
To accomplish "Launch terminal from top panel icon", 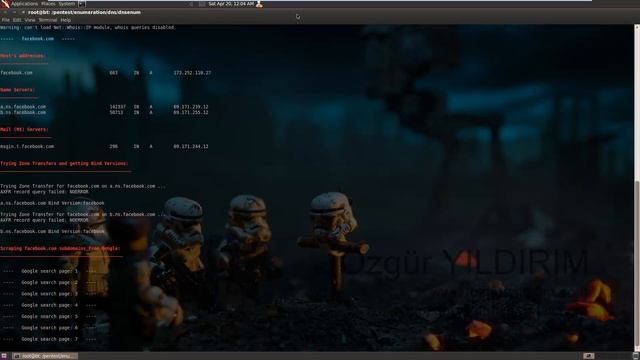I will [x=81, y=4].
